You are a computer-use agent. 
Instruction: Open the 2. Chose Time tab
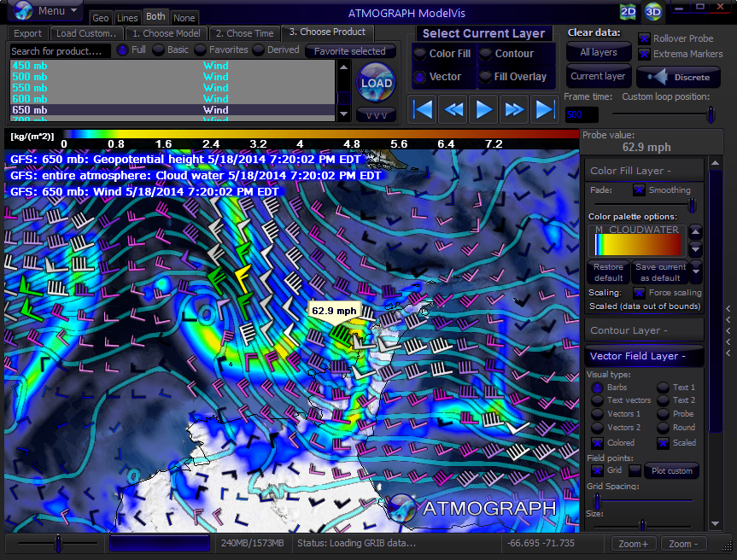[244, 33]
